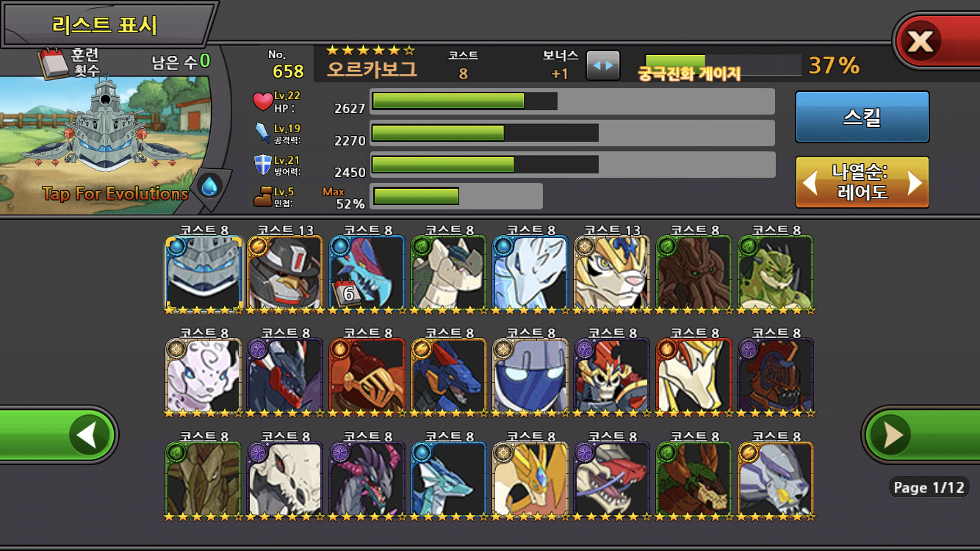Tap the water element droplet icon
Viewport: 980px width, 551px height.
point(210,187)
